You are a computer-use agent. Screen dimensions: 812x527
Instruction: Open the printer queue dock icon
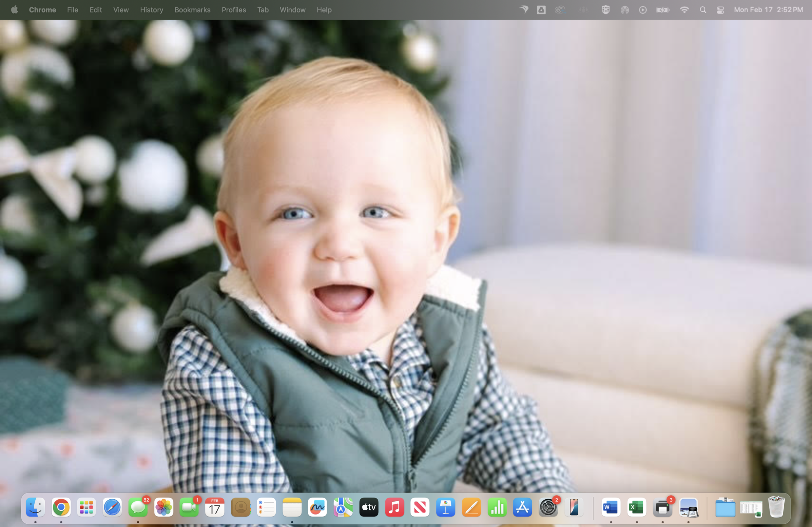pyautogui.click(x=663, y=507)
